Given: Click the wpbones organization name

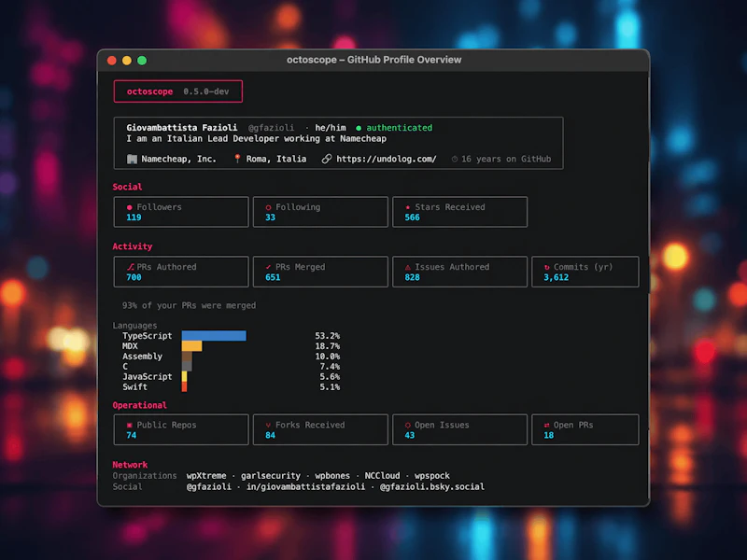Looking at the screenshot, I should click(x=332, y=476).
